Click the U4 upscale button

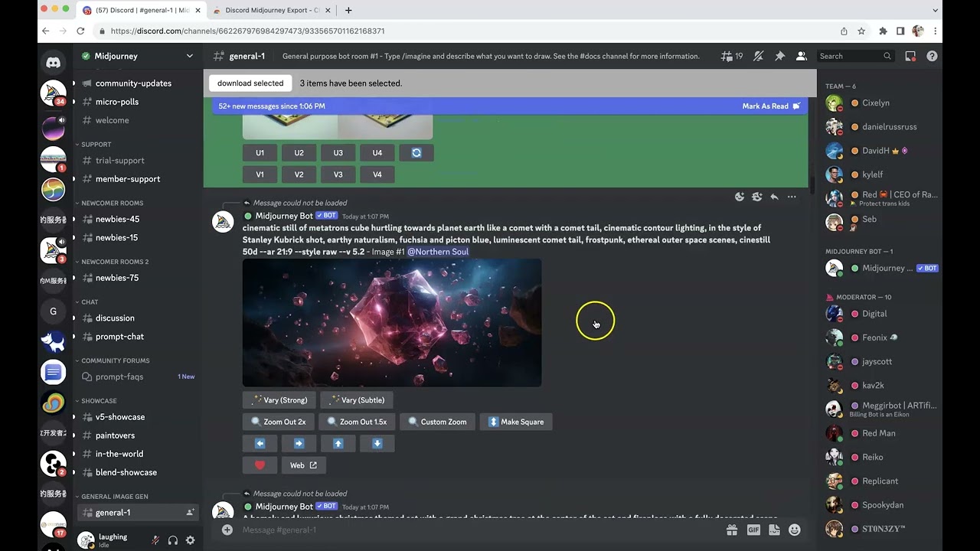coord(377,153)
